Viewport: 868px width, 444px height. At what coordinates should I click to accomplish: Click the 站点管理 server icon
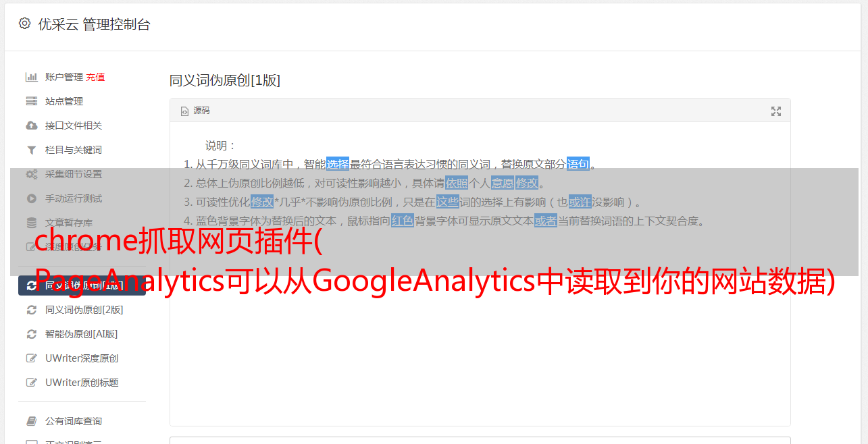pos(31,101)
